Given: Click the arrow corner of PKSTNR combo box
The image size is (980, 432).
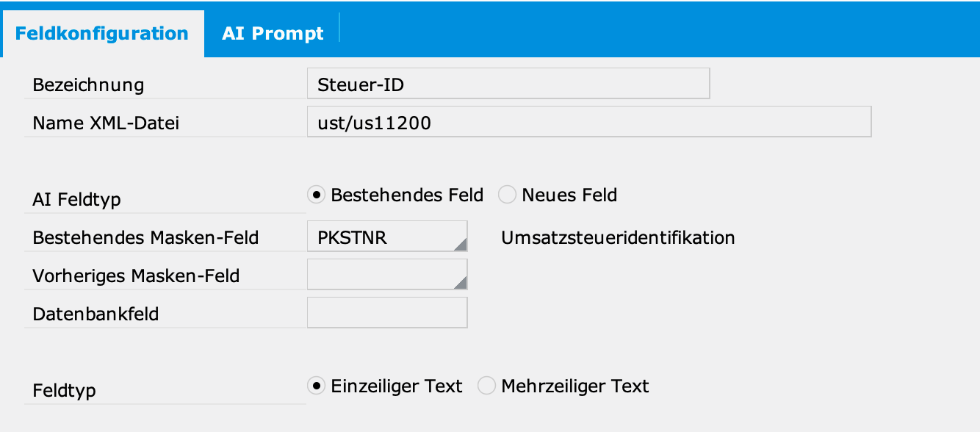Looking at the screenshot, I should pos(461,245).
